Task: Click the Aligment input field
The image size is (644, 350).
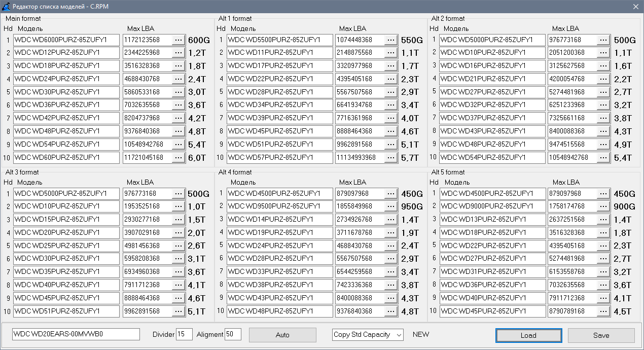Action: 233,334
